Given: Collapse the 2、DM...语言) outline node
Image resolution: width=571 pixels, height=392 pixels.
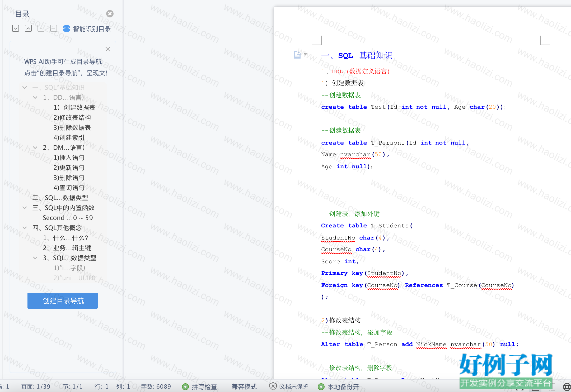Looking at the screenshot, I should pos(35,147).
